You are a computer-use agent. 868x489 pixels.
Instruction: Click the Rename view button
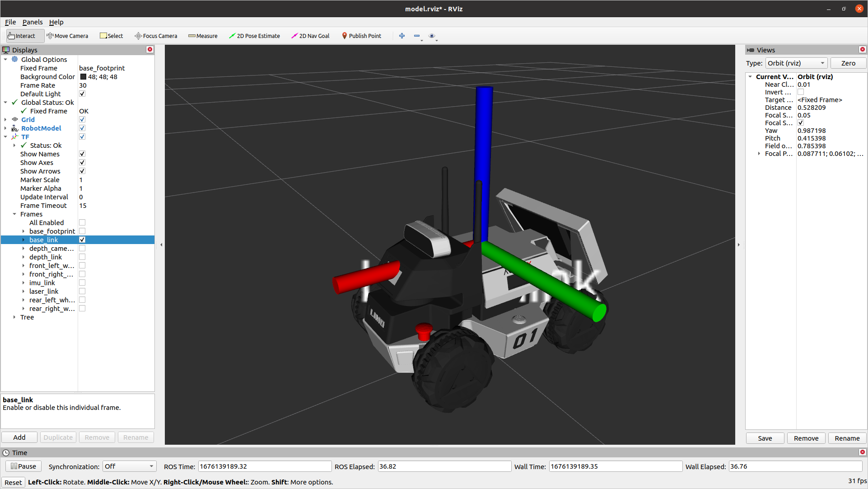tap(847, 438)
